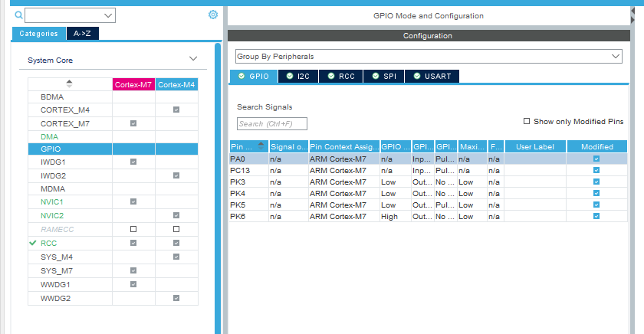Viewport: 644px width, 334px height.
Task: Toggle CORTEX_M7 Cortex-M7 checkbox
Action: pyautogui.click(x=133, y=123)
